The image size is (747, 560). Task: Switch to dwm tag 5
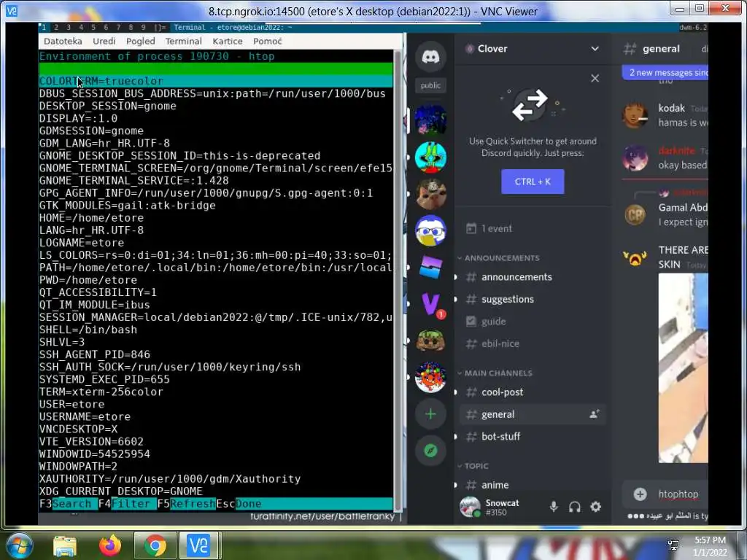[93, 28]
